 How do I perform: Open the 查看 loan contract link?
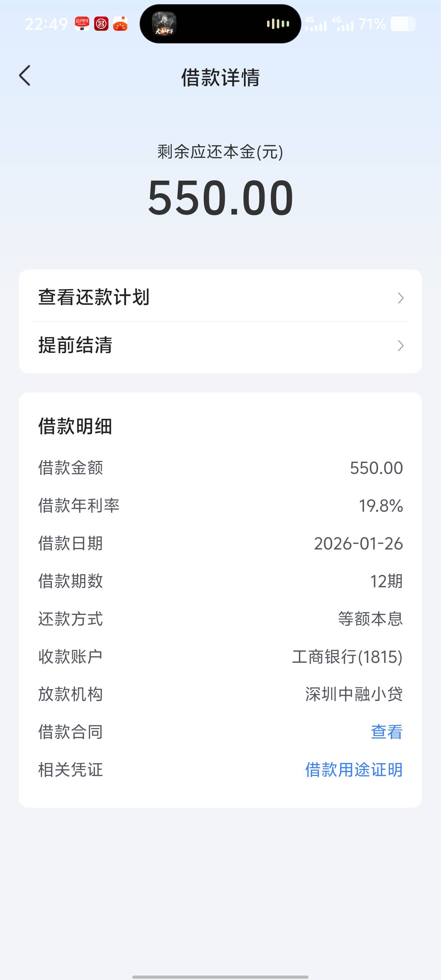tap(387, 732)
